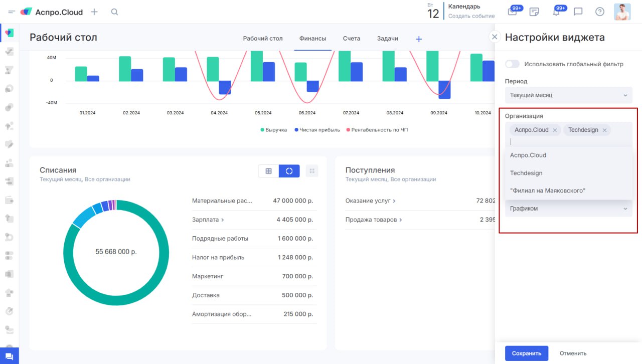Click the pencil icon in the left sidebar
This screenshot has width=642, height=364.
tap(9, 144)
